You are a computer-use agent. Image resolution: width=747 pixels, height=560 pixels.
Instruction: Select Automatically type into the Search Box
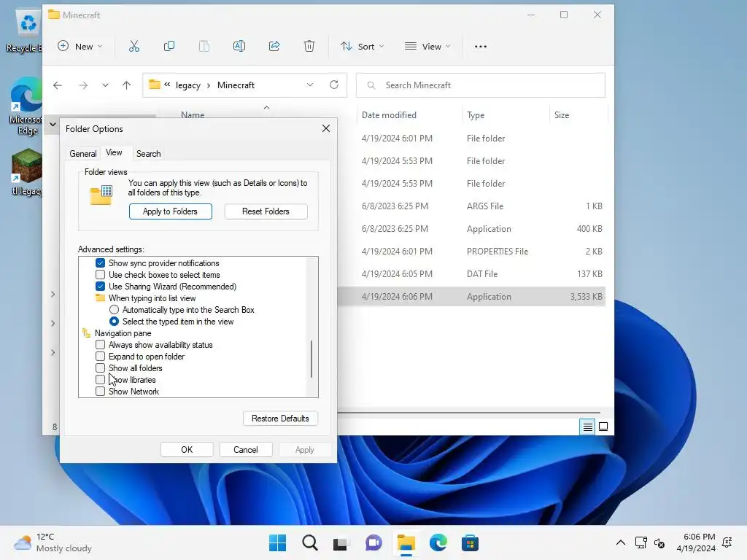114,309
